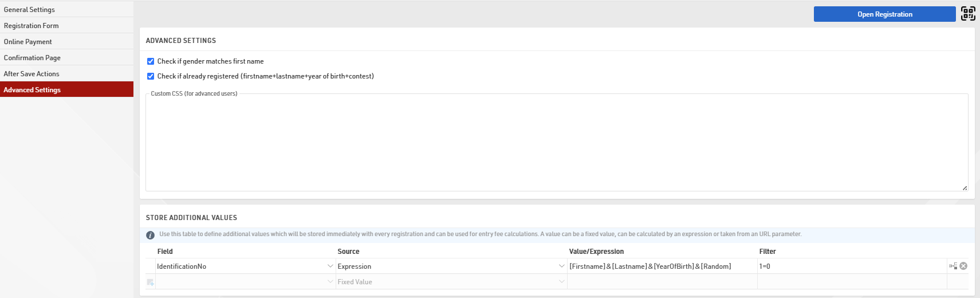
Task: Expand the empty field dropdown in new row
Action: 330,282
